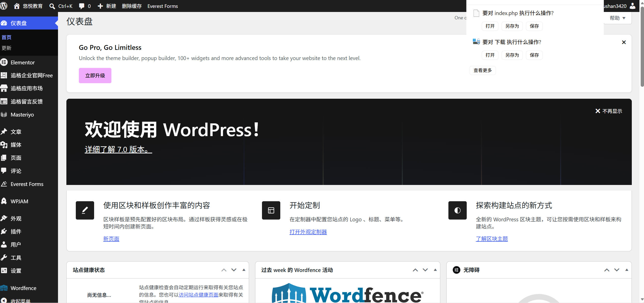
Task: Select 更新 submenu item
Action: 6,48
